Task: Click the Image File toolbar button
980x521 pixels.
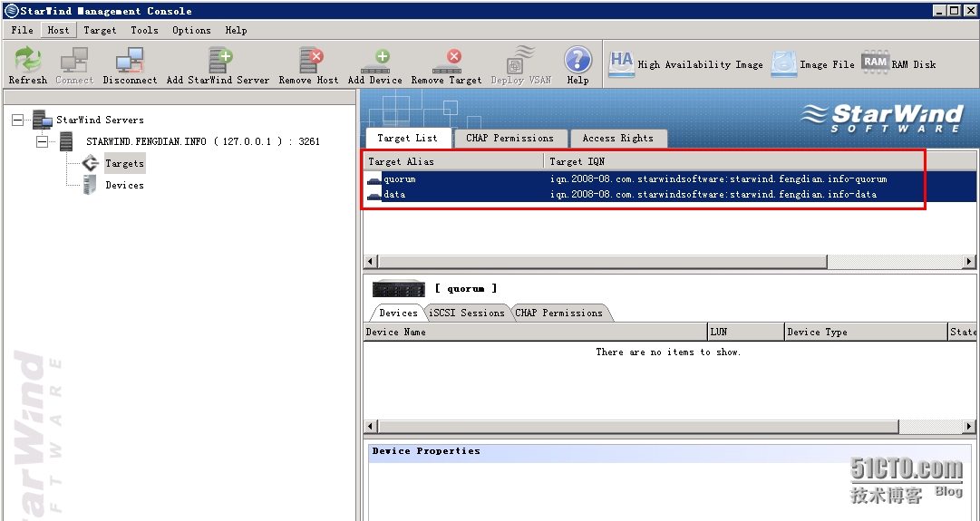Action: [812, 64]
